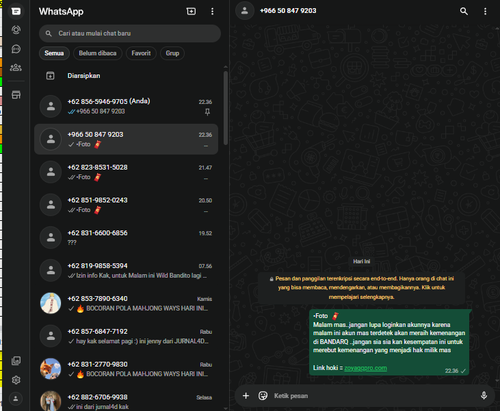Click the pin icon on the Anda chat
The height and width of the screenshot is (411, 500).
207,112
